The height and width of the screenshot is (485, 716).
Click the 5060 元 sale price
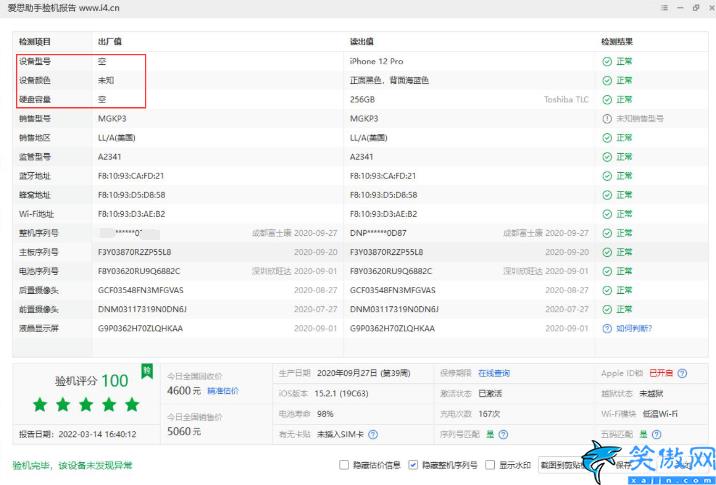pyautogui.click(x=184, y=431)
